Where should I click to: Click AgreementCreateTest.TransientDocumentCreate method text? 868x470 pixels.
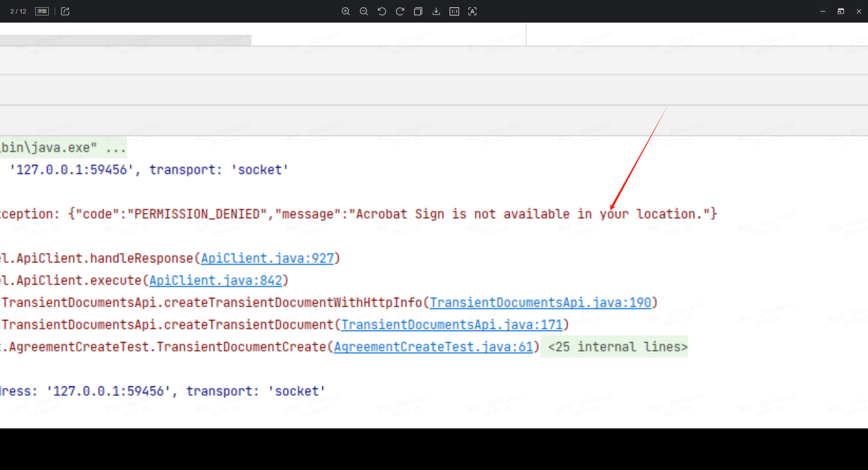point(167,347)
